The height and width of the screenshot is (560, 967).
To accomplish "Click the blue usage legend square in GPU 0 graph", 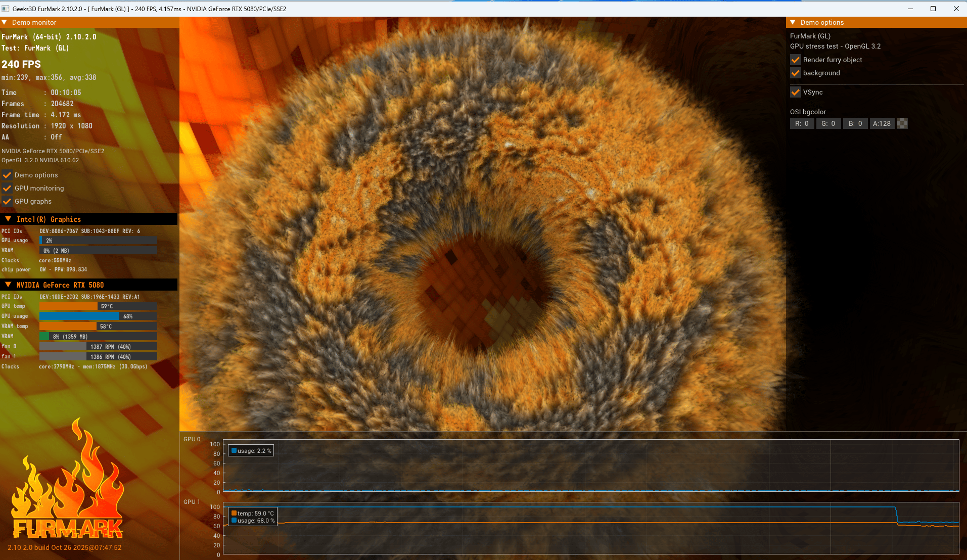I will [x=234, y=450].
